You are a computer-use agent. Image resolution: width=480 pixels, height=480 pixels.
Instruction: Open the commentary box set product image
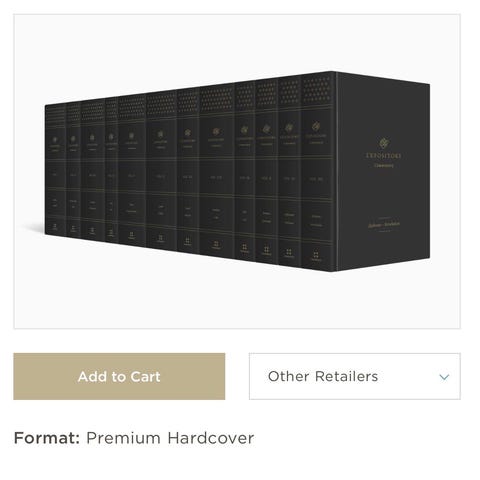coord(237,171)
